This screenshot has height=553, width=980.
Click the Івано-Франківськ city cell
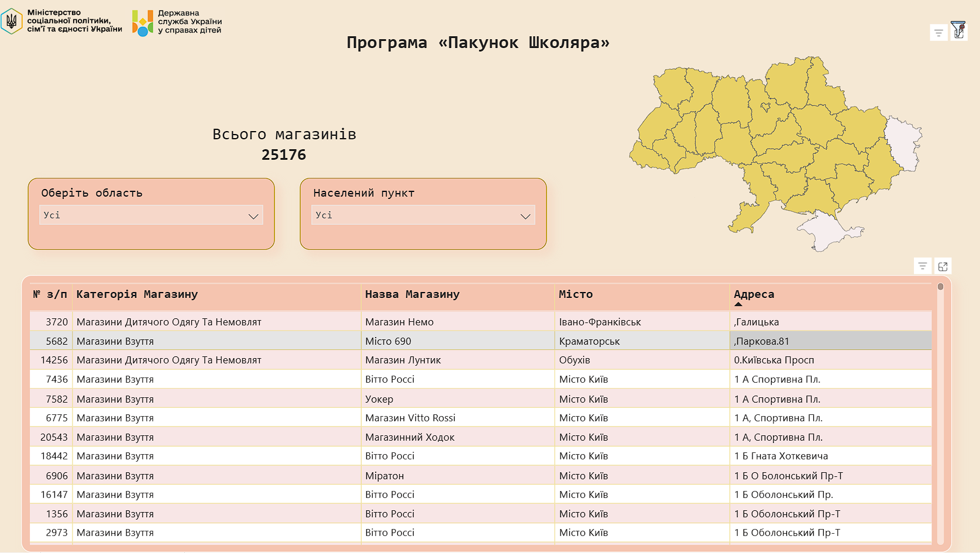(x=600, y=322)
